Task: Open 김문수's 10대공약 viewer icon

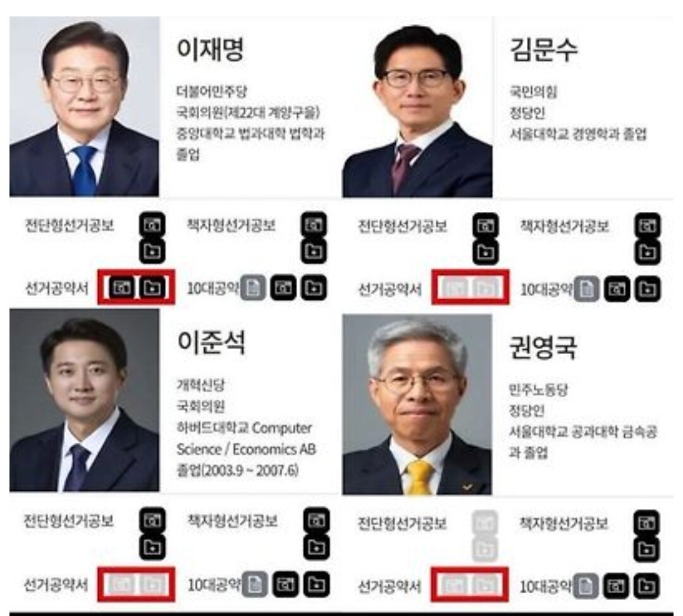Action: (x=617, y=289)
